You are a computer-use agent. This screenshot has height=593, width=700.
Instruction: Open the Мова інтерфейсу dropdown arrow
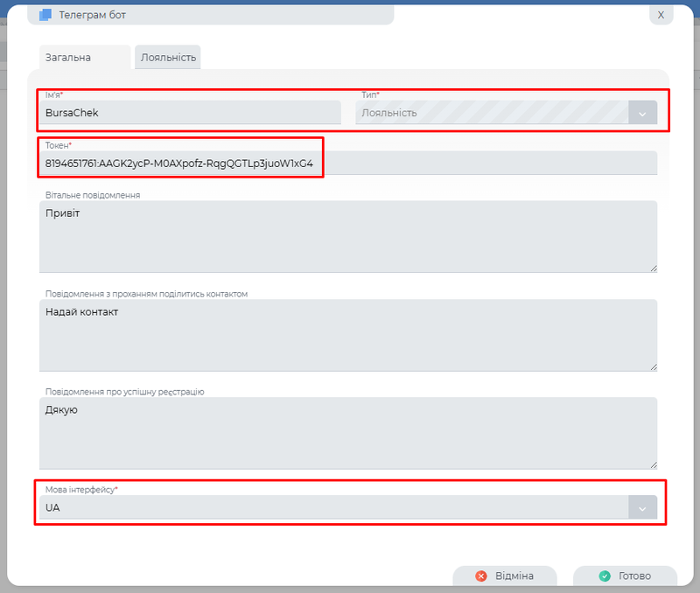tap(642, 507)
